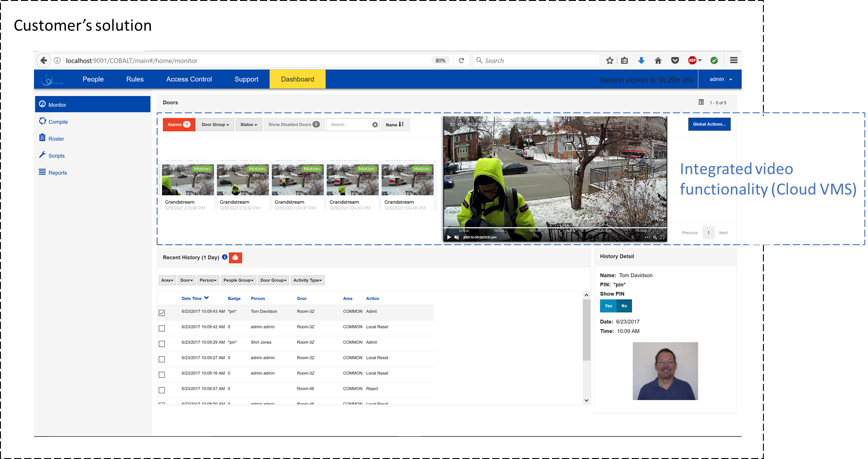Click the red print icon beside Recent History
The height and width of the screenshot is (459, 868).
click(x=235, y=258)
